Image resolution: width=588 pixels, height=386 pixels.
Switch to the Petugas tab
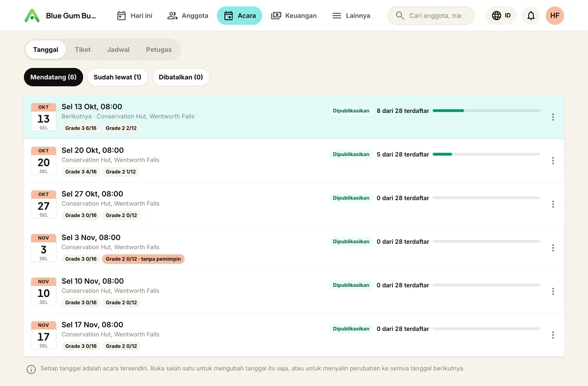(x=159, y=50)
